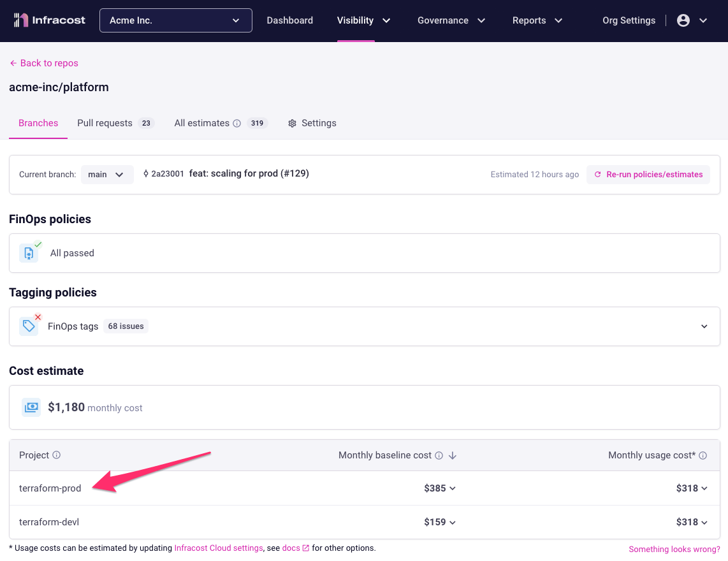Click info icon beside Monthly usage cost
Screen dimensions: 728x561
coord(703,455)
